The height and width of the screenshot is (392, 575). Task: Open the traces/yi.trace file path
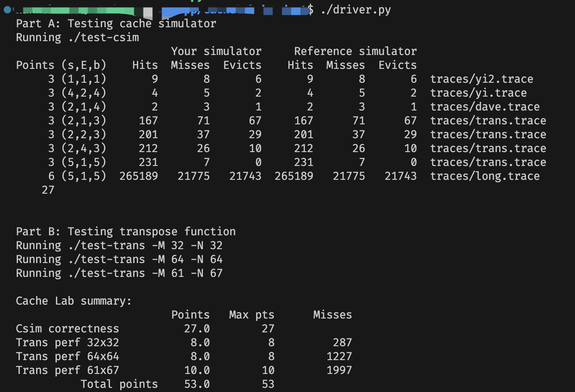[x=478, y=93]
